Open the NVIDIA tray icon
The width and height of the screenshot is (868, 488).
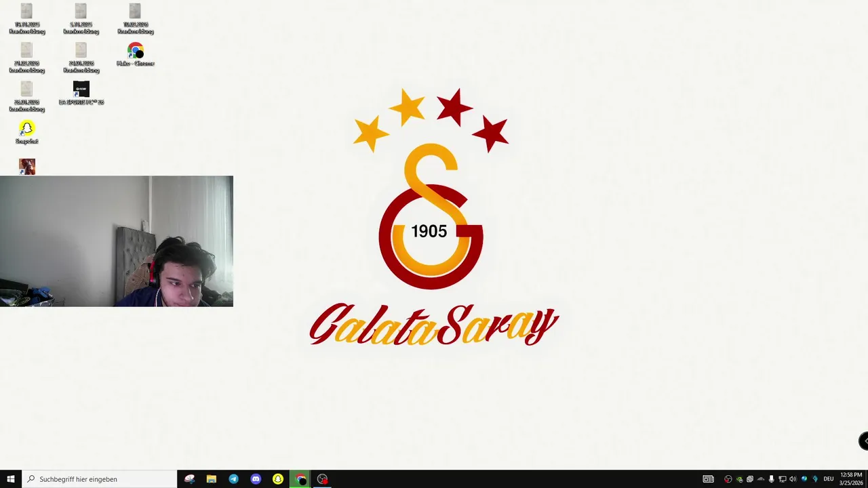point(739,479)
